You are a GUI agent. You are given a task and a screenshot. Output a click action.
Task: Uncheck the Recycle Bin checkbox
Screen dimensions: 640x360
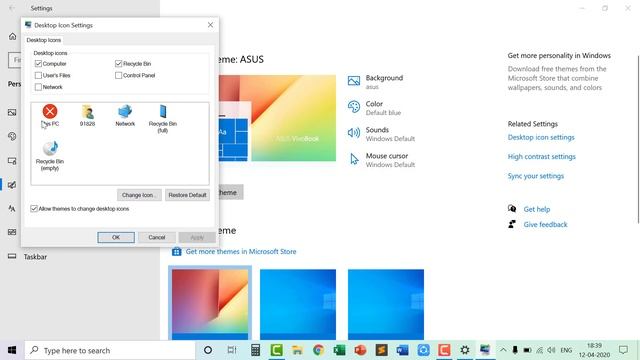(x=118, y=64)
